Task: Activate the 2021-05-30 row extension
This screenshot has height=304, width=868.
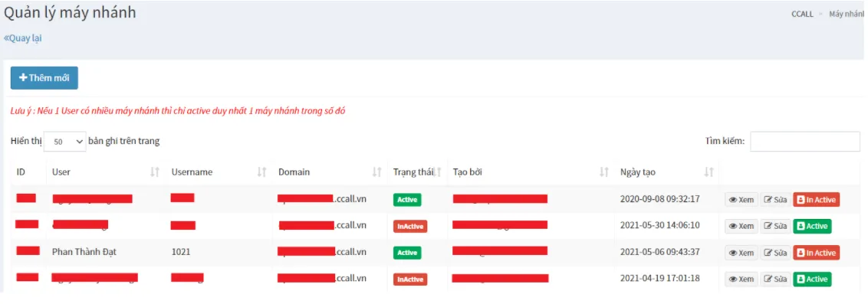Action: click(812, 226)
